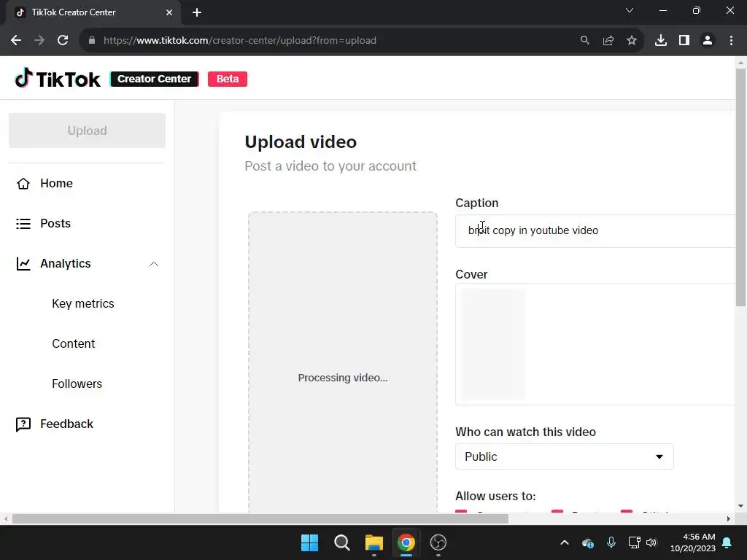747x560 pixels.
Task: Open Followers under Analytics
Action: pos(77,384)
